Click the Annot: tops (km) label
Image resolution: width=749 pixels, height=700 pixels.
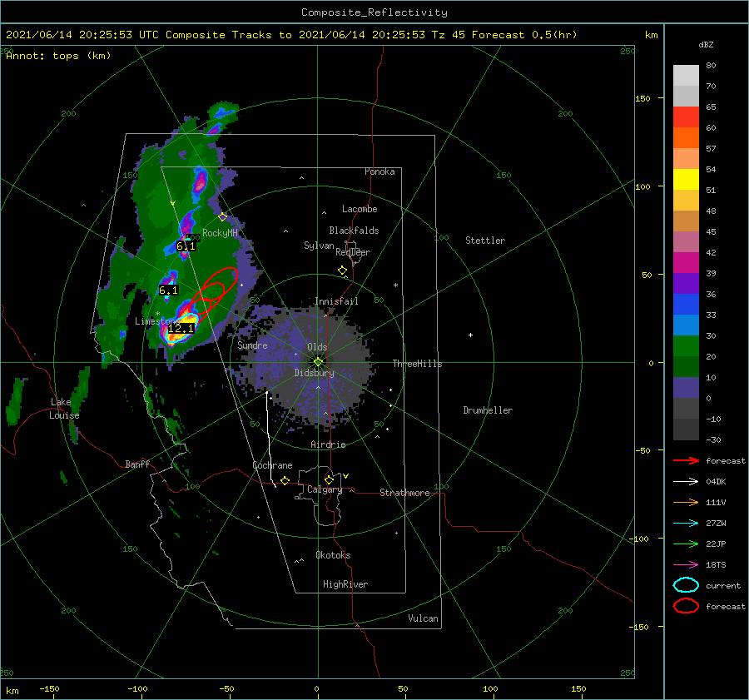(59, 56)
